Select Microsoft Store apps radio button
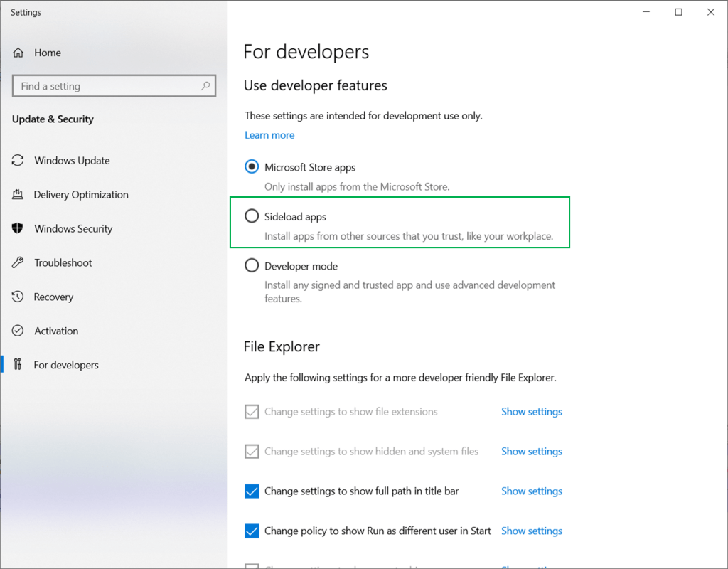The width and height of the screenshot is (728, 569). coord(252,167)
